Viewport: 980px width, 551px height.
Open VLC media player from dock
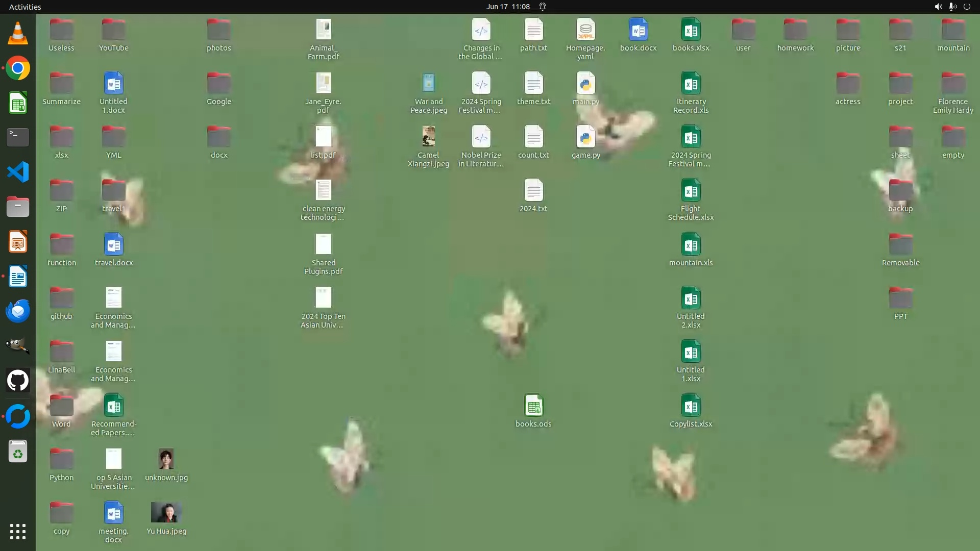coord(17,33)
